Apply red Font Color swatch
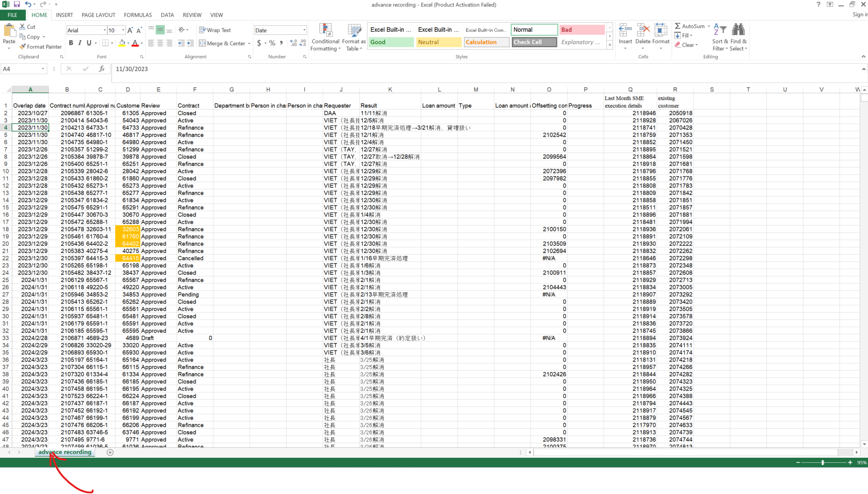This screenshot has height=494, width=868. point(135,43)
